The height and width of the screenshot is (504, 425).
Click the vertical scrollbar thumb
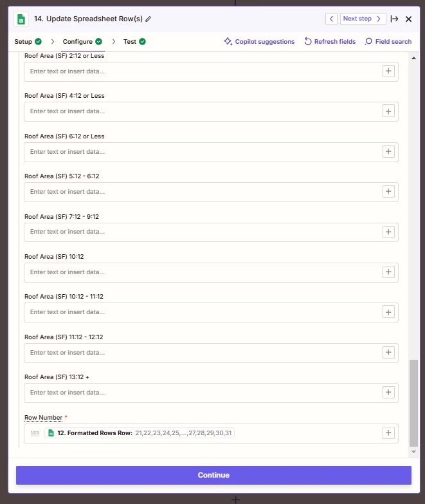point(413,403)
